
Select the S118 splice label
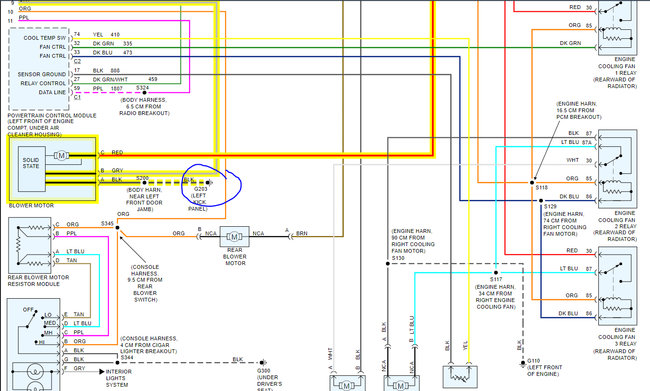[x=541, y=188]
